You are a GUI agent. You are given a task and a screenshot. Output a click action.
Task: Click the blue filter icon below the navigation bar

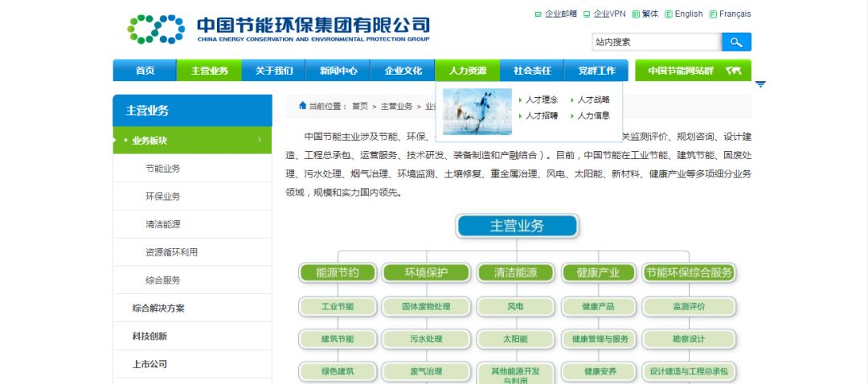(760, 84)
